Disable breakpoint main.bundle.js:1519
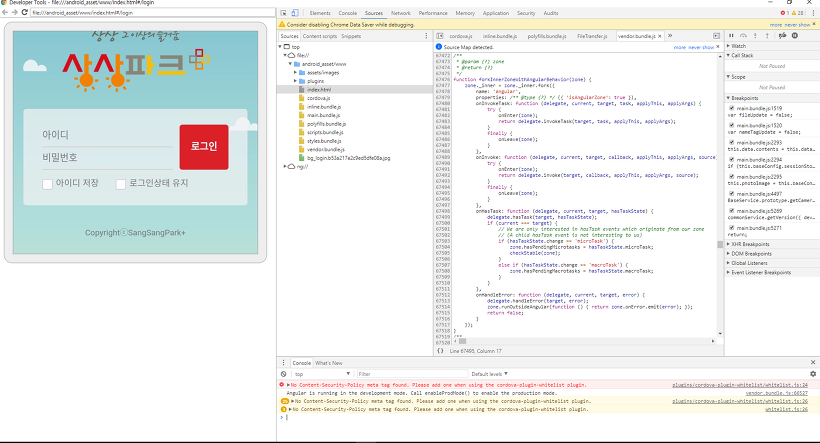 point(732,108)
